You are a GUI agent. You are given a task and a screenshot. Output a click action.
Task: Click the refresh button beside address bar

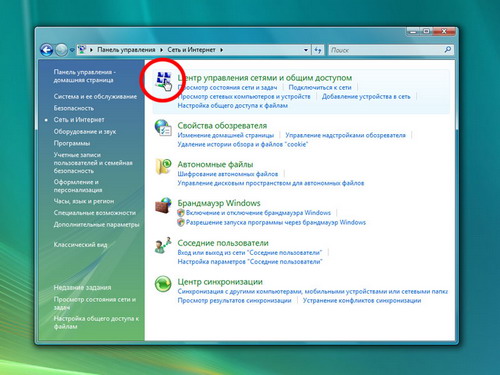pyautogui.click(x=318, y=50)
